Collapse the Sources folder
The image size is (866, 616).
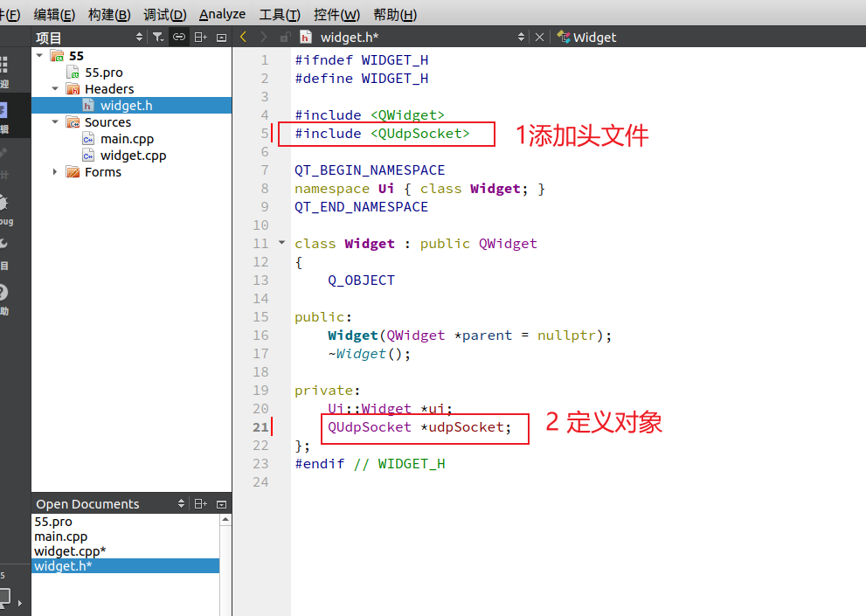tap(55, 121)
